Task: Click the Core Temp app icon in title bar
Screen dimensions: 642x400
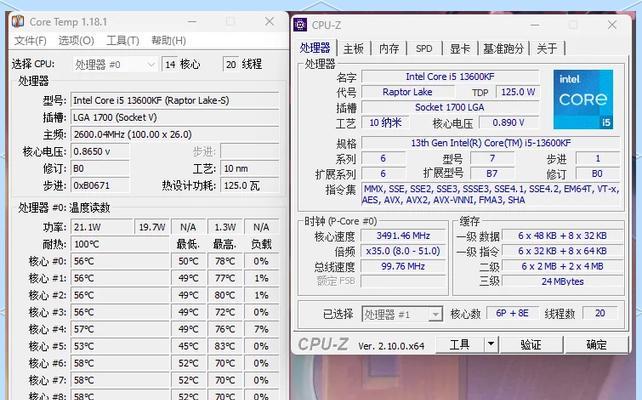Action: [x=18, y=21]
